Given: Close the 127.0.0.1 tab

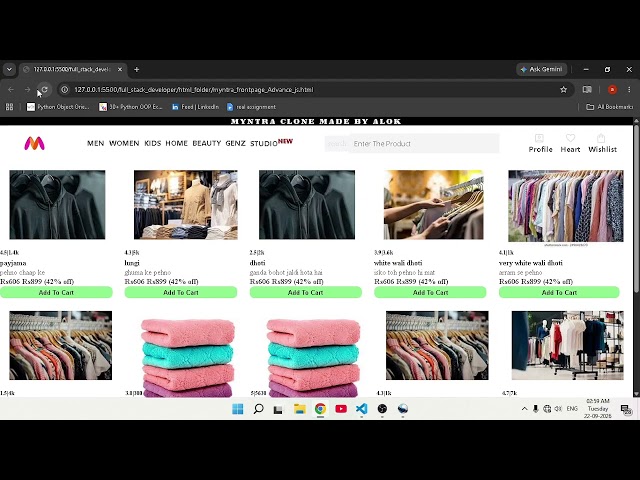Looking at the screenshot, I should coord(120,69).
